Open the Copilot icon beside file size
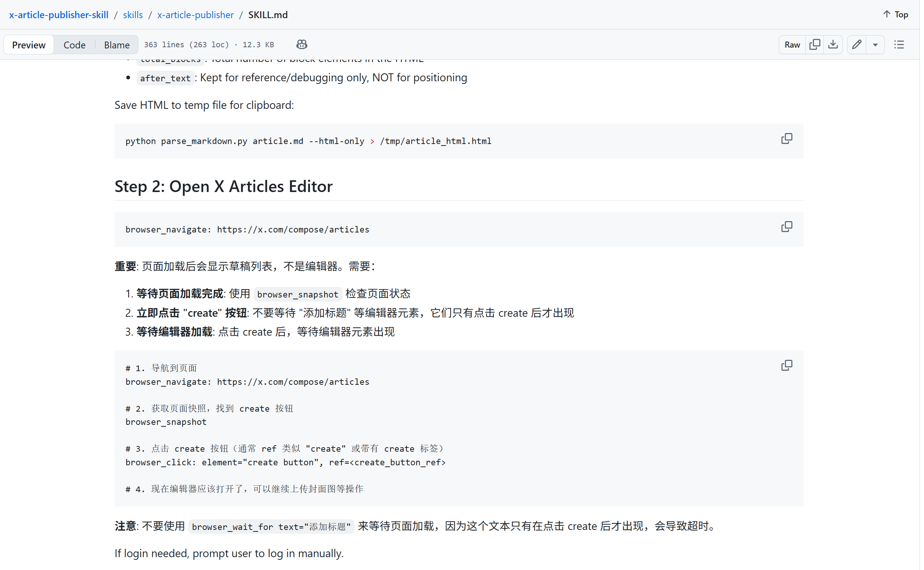Image resolution: width=924 pixels, height=570 pixels. pos(301,45)
